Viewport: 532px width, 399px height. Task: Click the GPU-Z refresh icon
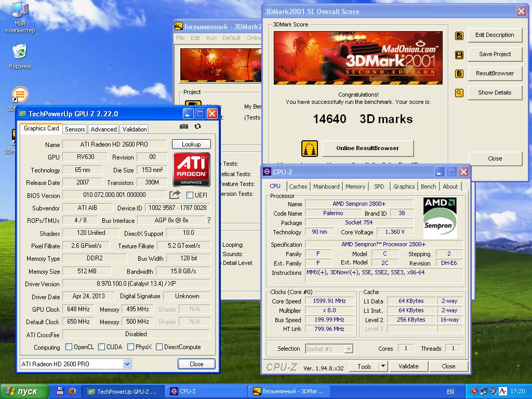point(198,126)
